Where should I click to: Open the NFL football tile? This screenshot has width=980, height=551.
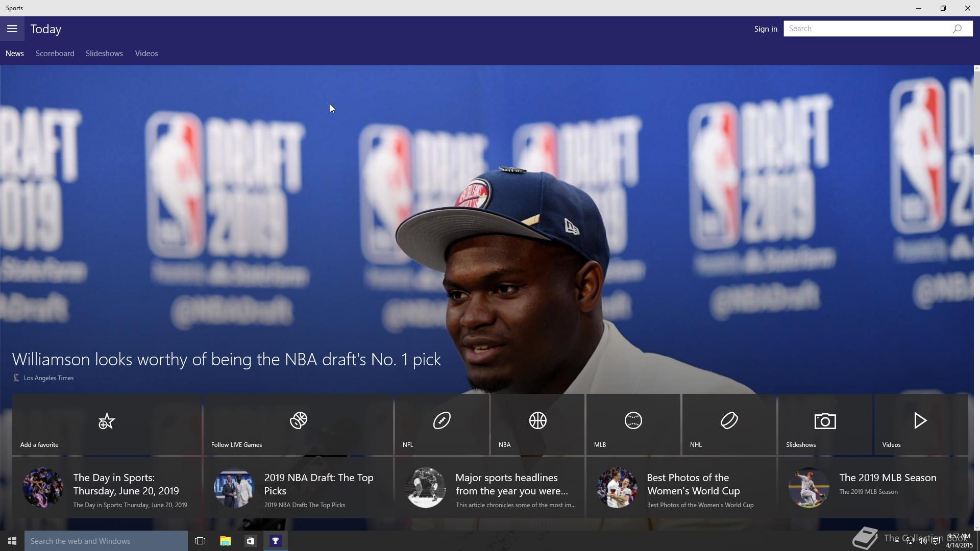click(x=442, y=424)
